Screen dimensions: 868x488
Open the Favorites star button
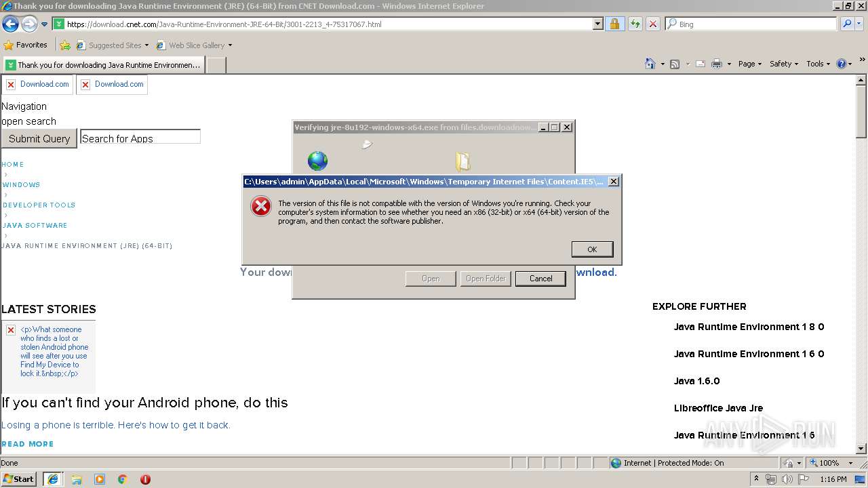(x=26, y=45)
